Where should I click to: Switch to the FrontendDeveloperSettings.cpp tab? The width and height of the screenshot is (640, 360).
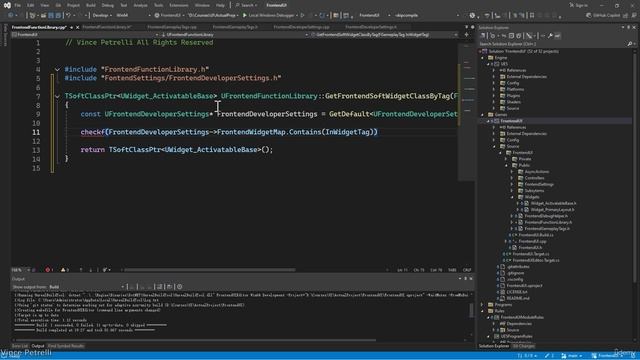point(301,27)
